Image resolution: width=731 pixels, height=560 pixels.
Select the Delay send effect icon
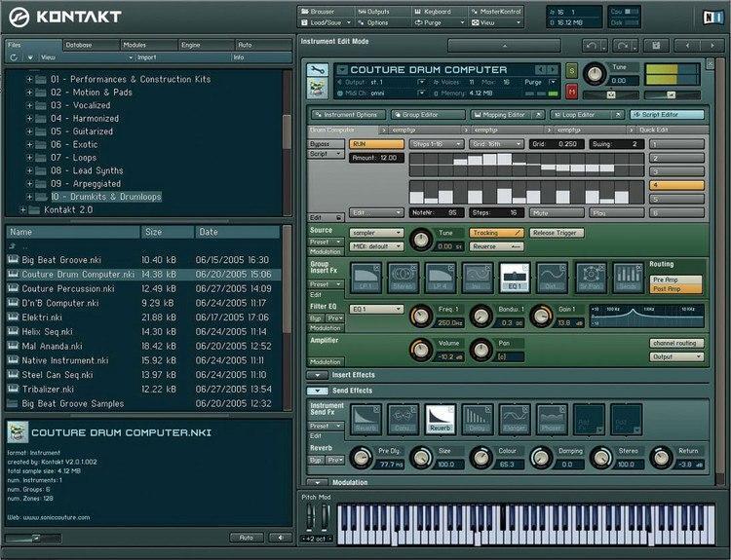478,419
